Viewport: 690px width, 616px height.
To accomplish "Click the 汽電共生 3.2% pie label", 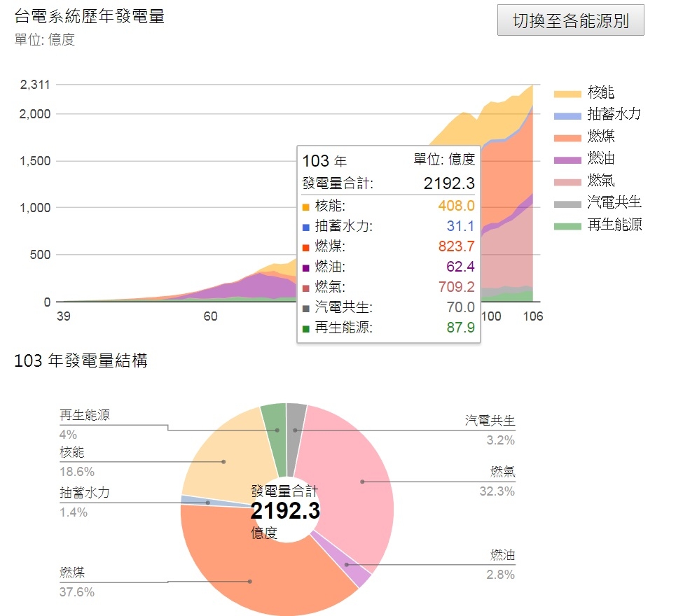I will [490, 430].
